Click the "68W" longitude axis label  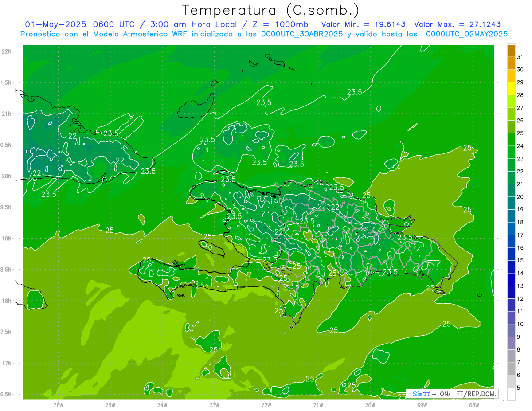click(474, 405)
